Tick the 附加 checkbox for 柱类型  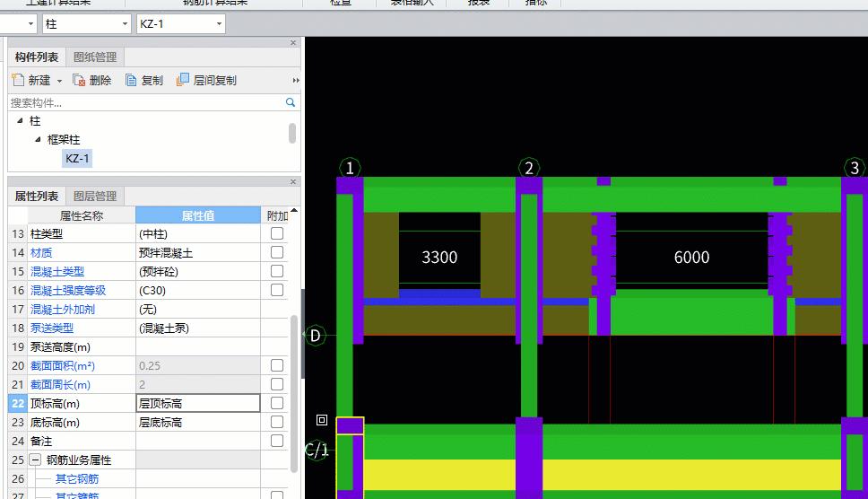click(277, 233)
